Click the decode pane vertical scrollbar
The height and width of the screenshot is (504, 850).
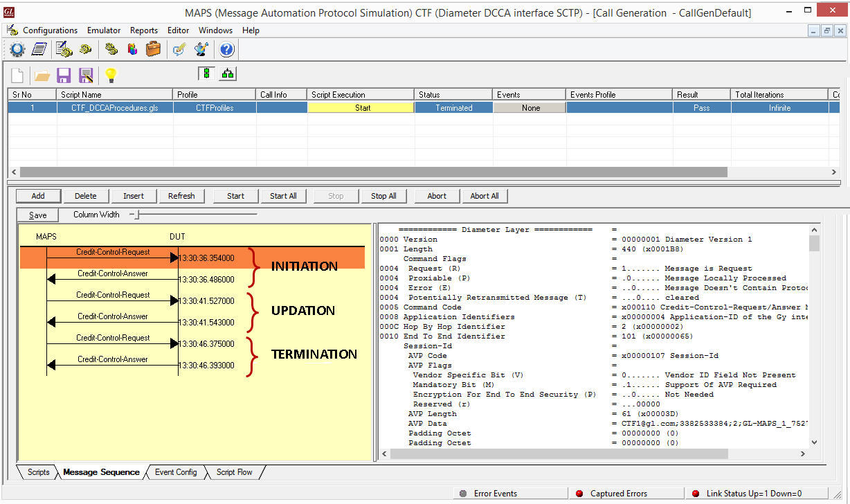(814, 242)
